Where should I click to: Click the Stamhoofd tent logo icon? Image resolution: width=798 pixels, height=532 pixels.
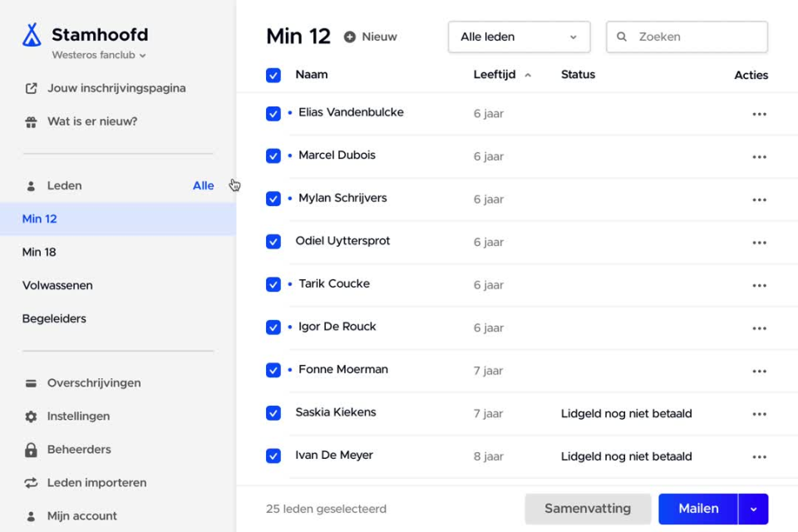(32, 35)
